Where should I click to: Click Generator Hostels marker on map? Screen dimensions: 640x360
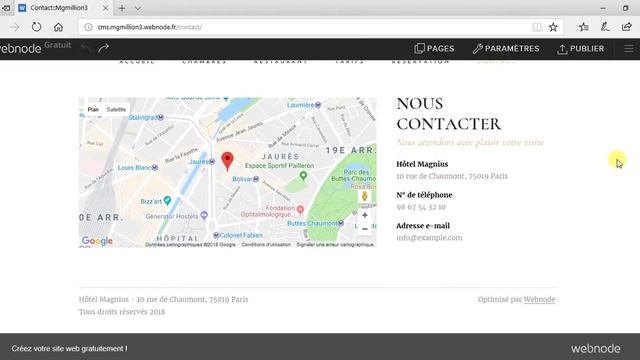pyautogui.click(x=204, y=215)
